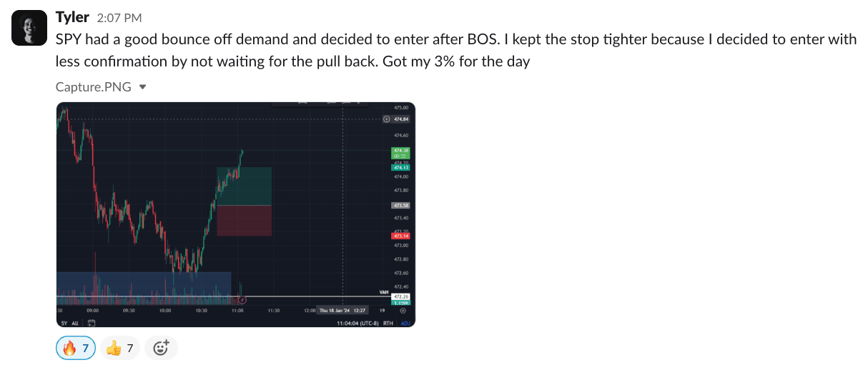The image size is (868, 370).
Task: Select the All range in the chart
Action: coord(76,323)
